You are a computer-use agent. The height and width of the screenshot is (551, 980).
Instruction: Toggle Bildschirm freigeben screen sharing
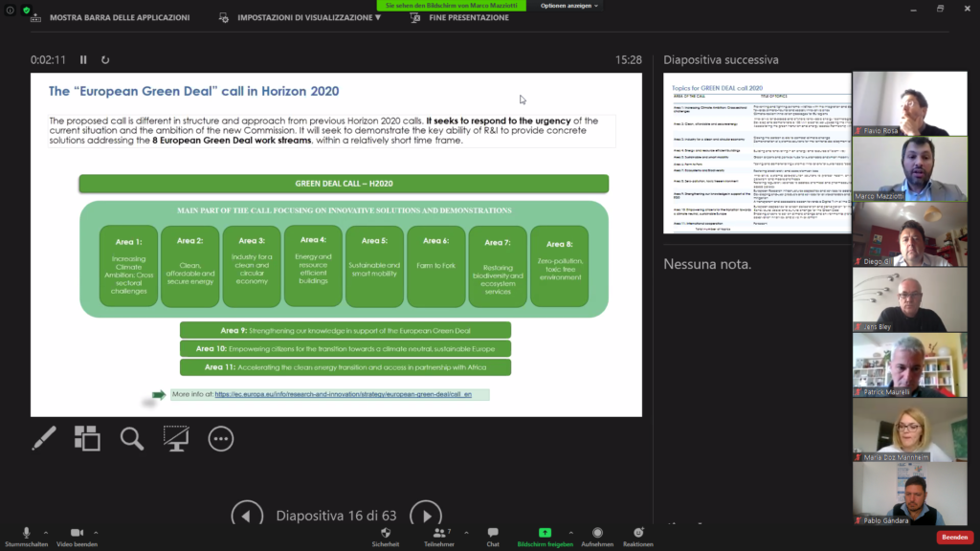(546, 536)
